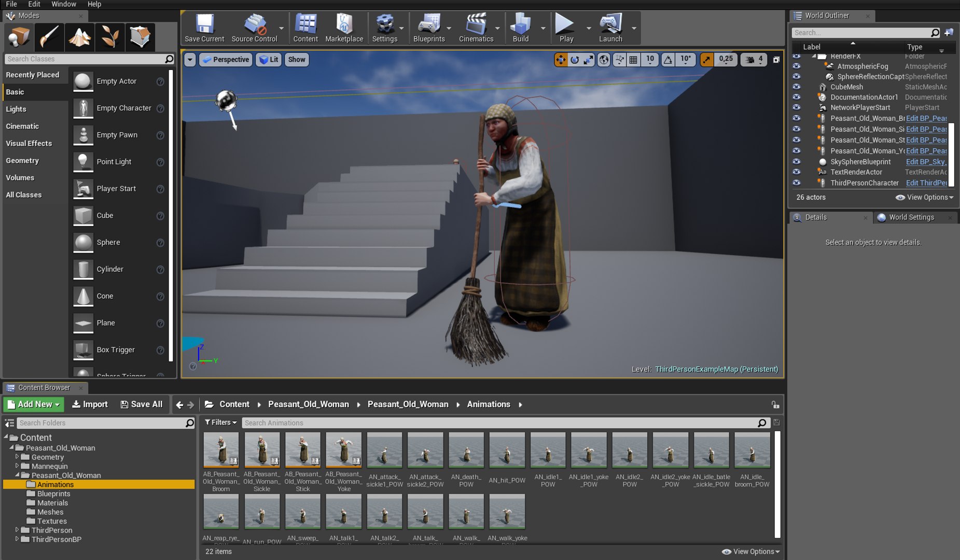Open World Outliner View Options dropdown
This screenshot has width=960, height=560.
(924, 198)
